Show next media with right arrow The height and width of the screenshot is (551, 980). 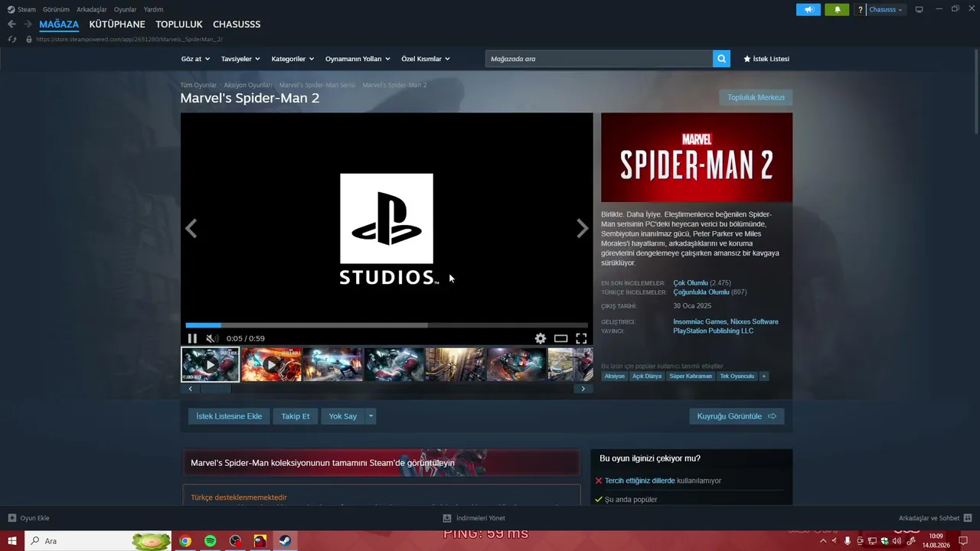[582, 228]
